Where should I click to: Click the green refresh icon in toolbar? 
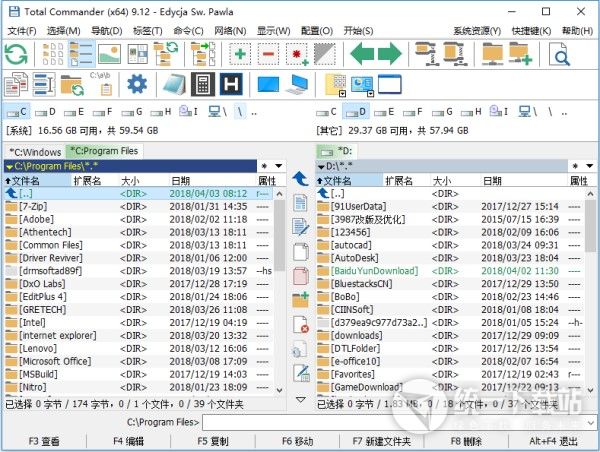pyautogui.click(x=16, y=54)
